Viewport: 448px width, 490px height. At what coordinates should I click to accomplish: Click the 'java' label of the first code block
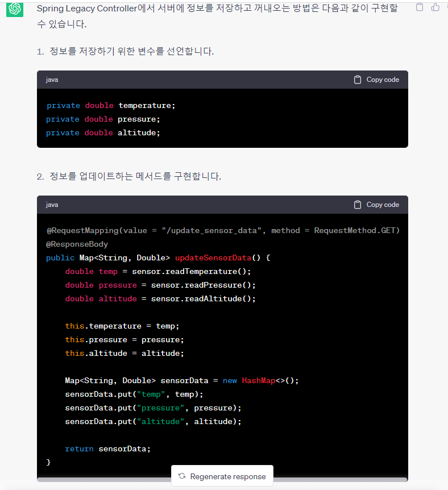52,80
